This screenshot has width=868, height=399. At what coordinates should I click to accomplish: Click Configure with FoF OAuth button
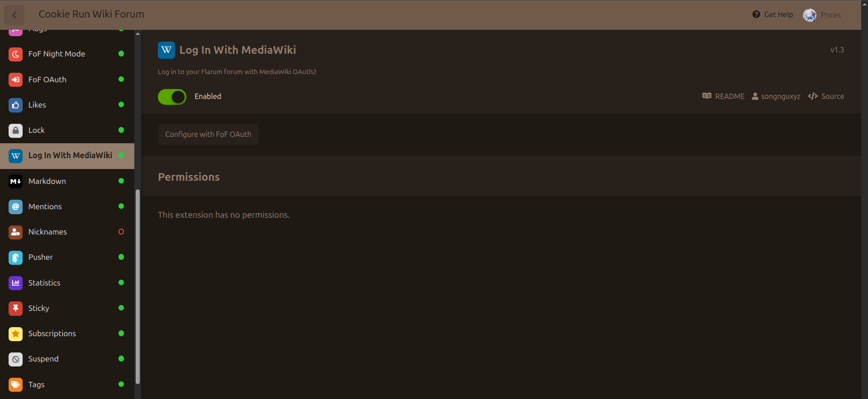[x=208, y=134]
